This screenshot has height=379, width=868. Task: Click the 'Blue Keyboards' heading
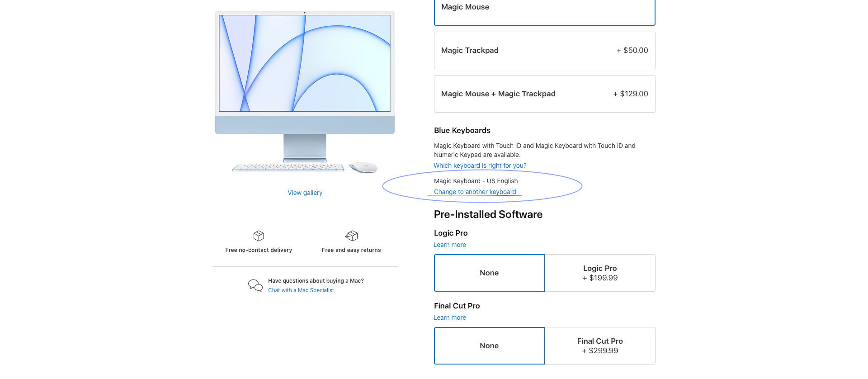462,130
